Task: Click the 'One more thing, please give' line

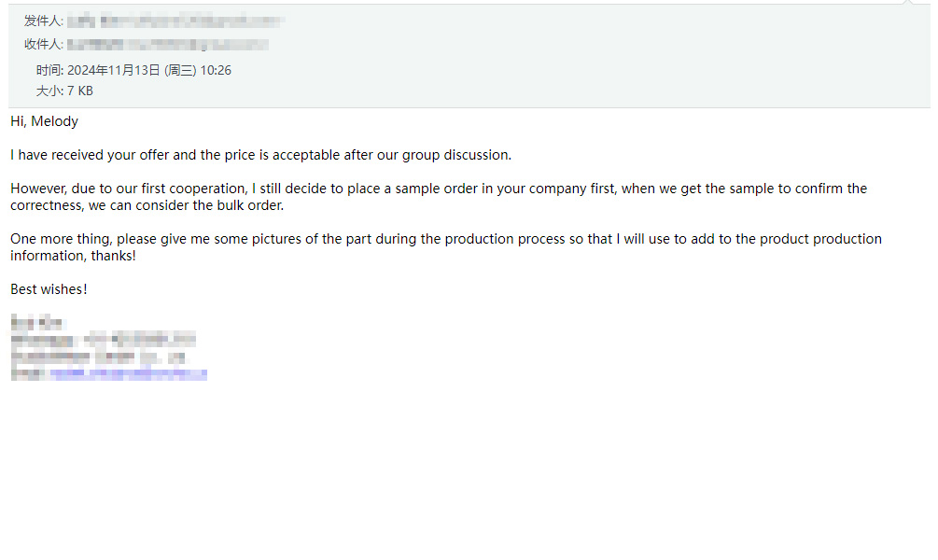Action: point(446,239)
